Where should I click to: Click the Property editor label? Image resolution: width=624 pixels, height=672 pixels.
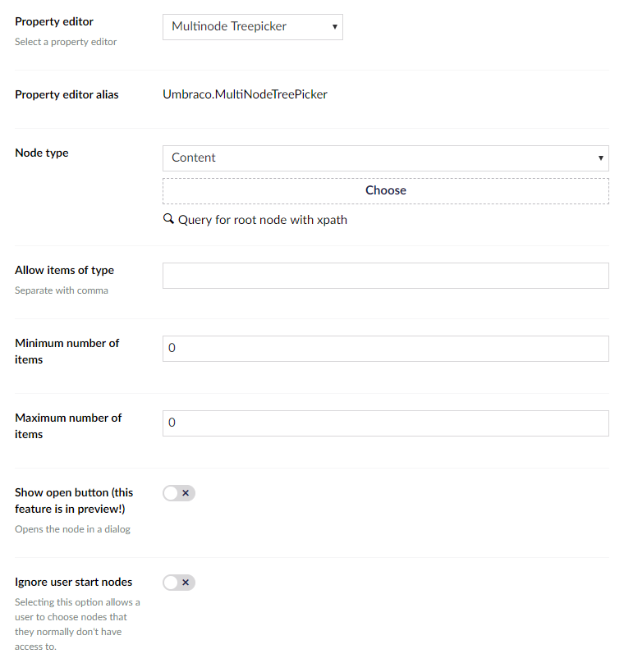point(54,21)
